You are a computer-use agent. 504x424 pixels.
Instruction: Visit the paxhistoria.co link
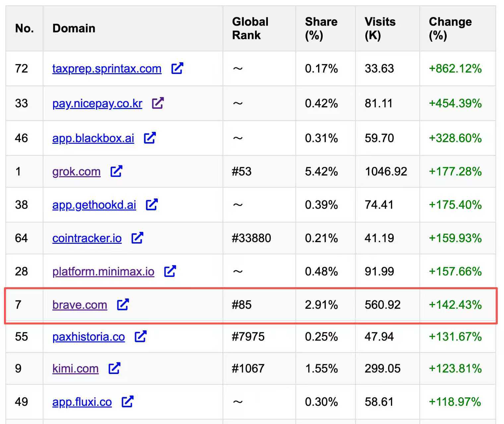point(89,337)
